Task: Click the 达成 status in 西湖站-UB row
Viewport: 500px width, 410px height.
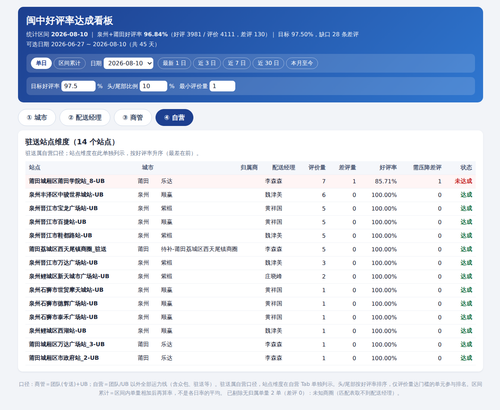Action: point(466,331)
